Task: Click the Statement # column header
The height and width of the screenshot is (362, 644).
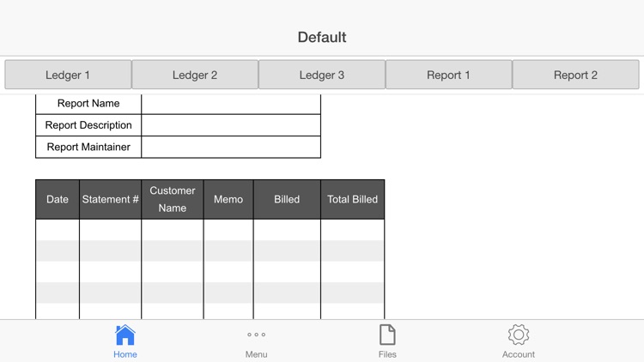Action: 111,200
